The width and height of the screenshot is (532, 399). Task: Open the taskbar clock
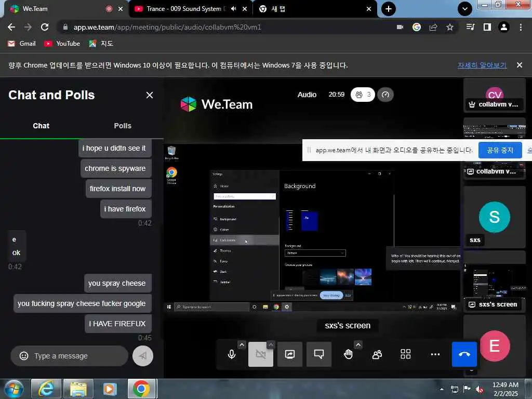506,389
